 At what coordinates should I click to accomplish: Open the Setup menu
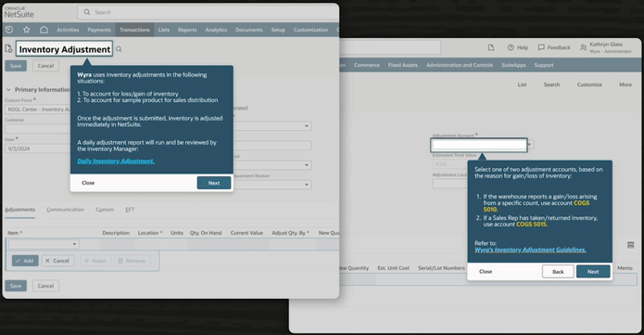click(x=278, y=30)
